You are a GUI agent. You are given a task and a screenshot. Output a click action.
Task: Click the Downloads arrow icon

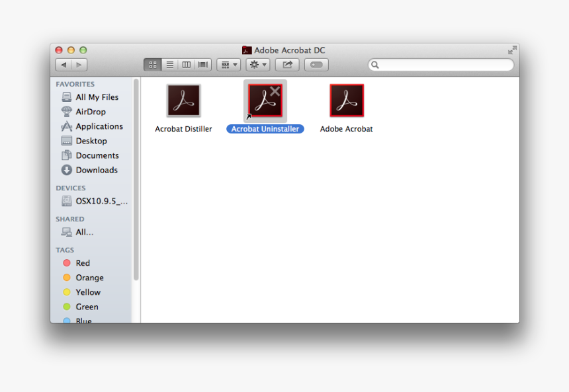[66, 170]
